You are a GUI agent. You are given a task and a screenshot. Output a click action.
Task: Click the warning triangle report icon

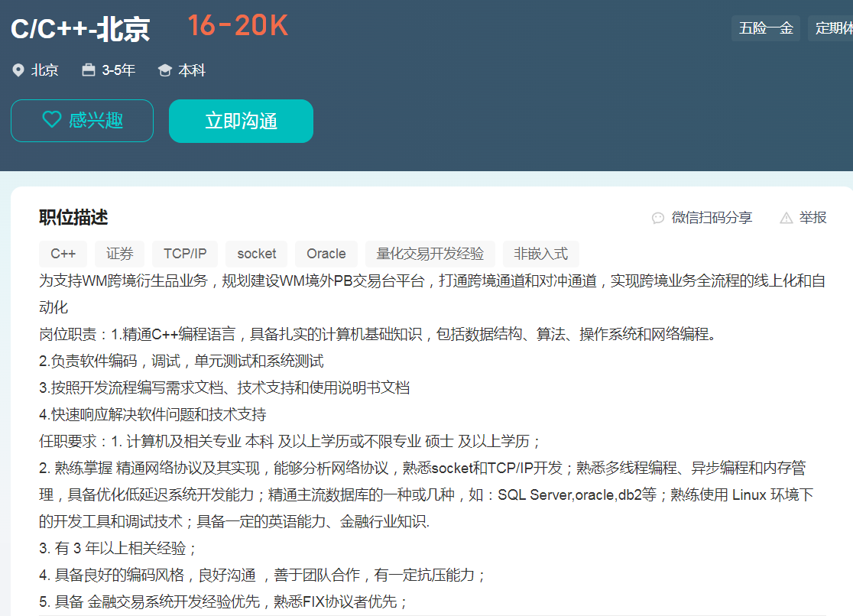(x=786, y=218)
